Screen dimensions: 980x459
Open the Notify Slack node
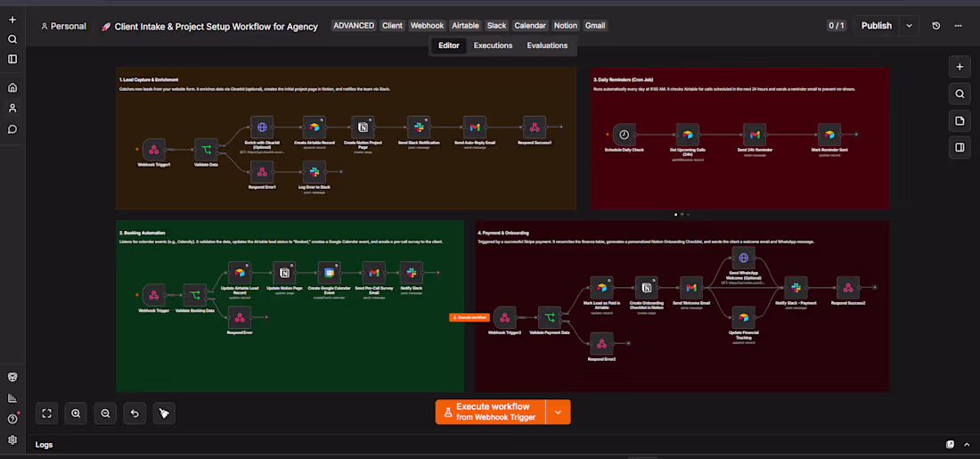tap(412, 273)
